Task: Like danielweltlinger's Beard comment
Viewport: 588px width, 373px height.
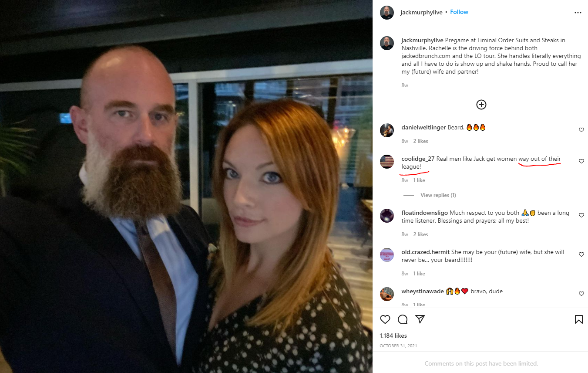Action: [581, 130]
